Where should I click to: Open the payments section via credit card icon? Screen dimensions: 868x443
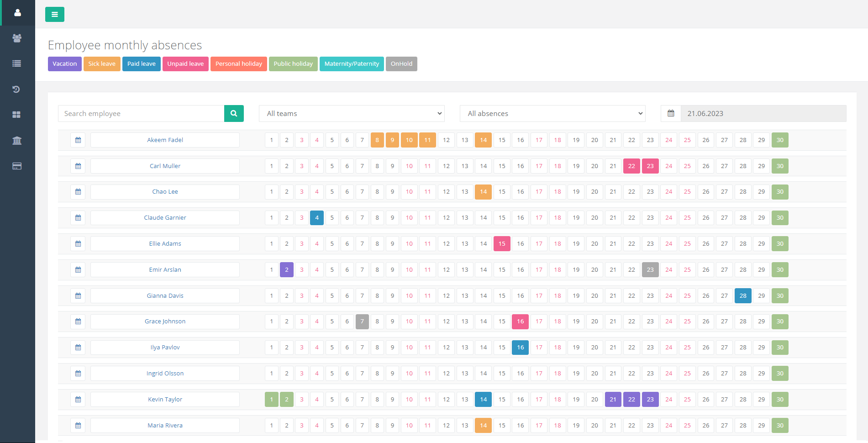pos(17,166)
